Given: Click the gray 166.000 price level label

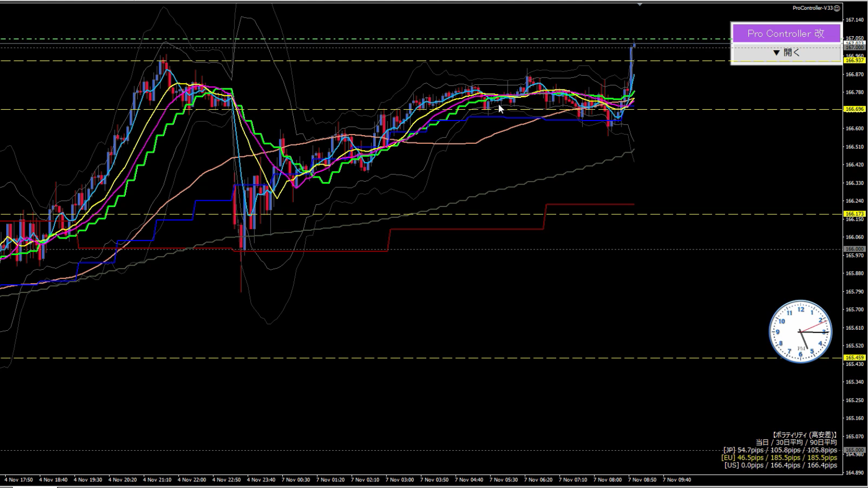Looking at the screenshot, I should (855, 249).
